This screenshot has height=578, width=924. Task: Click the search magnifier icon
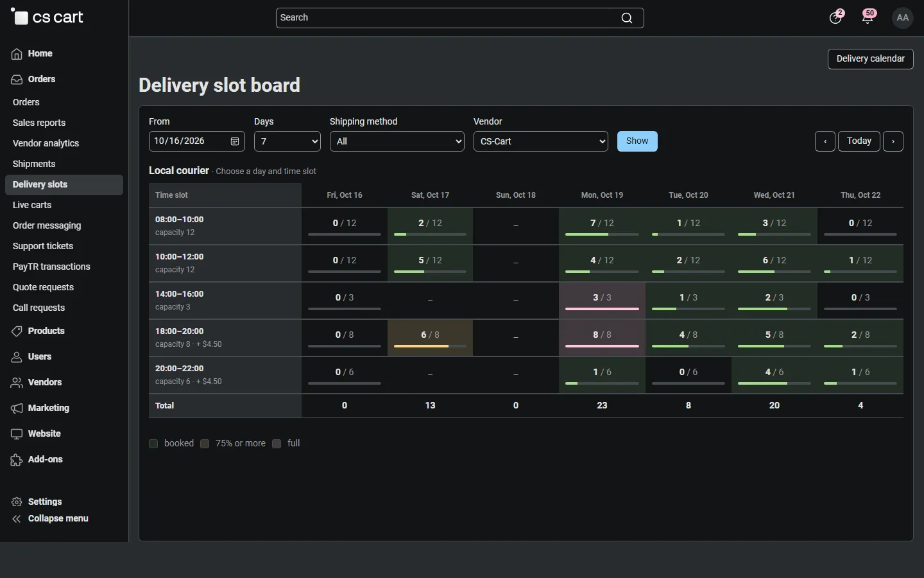(x=627, y=18)
